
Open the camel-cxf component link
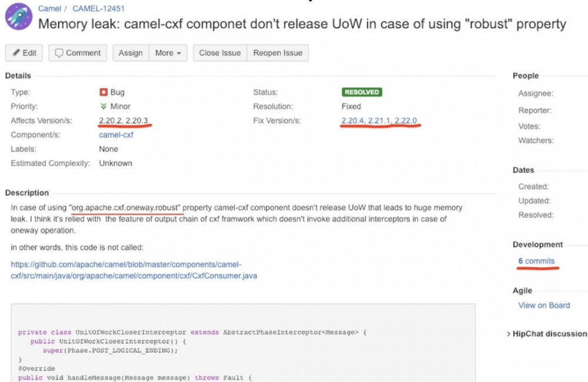[x=116, y=135]
